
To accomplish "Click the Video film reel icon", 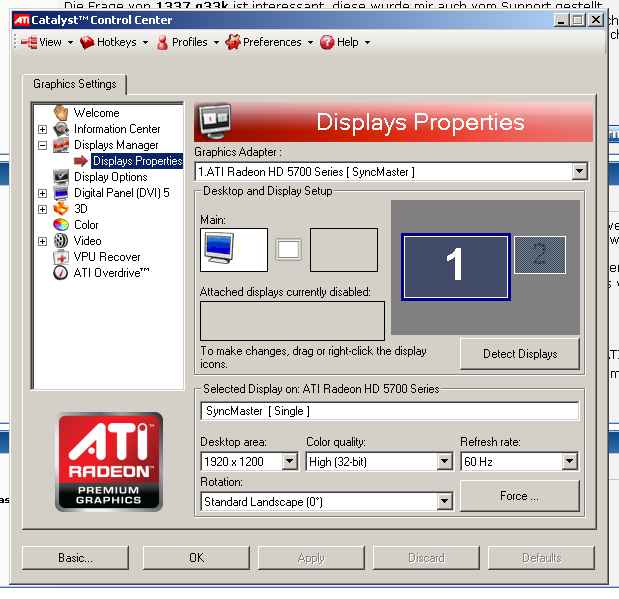I will click(61, 241).
